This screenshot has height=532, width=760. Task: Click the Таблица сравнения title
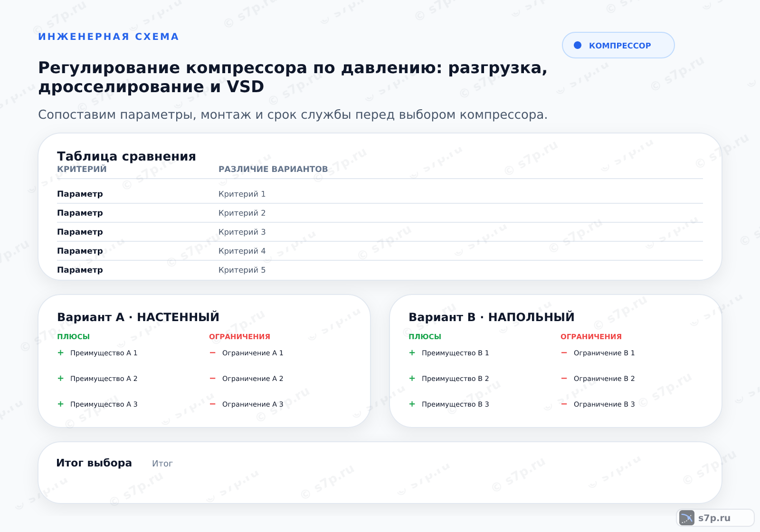click(126, 156)
